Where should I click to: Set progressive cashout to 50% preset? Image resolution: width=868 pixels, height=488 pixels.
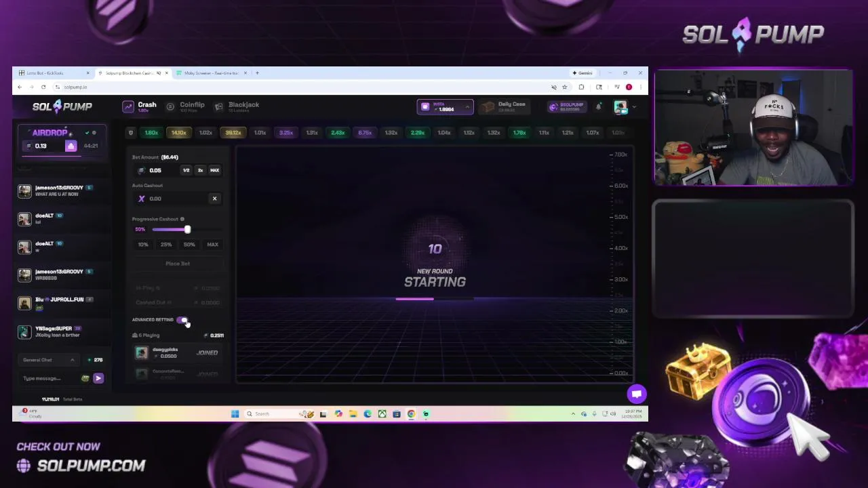[x=189, y=245]
